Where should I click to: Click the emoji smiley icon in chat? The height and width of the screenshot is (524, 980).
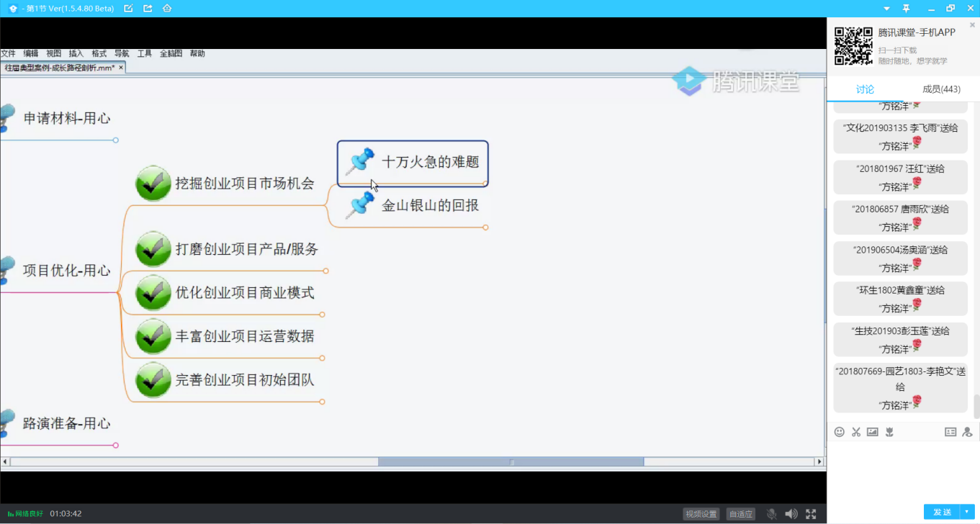(839, 432)
